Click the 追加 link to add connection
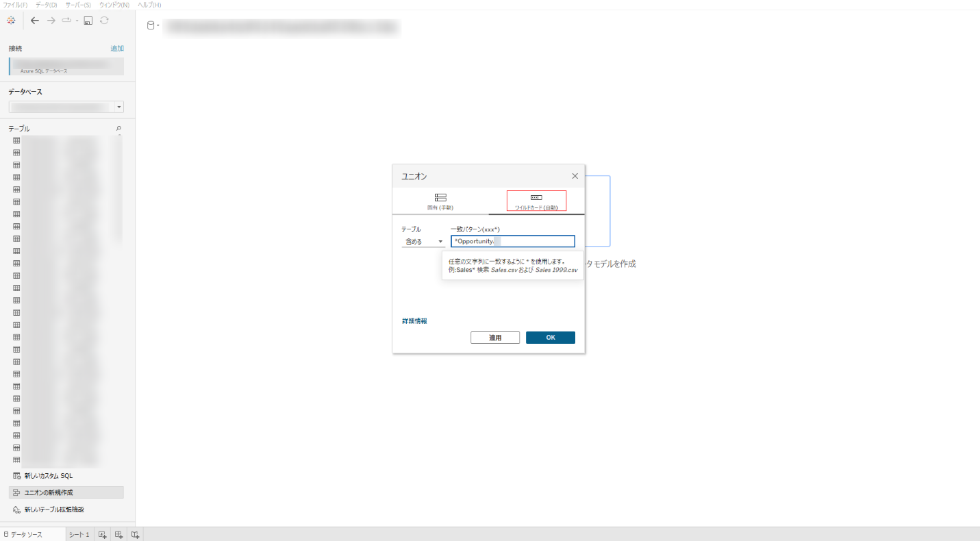The width and height of the screenshot is (980, 541). [x=117, y=49]
